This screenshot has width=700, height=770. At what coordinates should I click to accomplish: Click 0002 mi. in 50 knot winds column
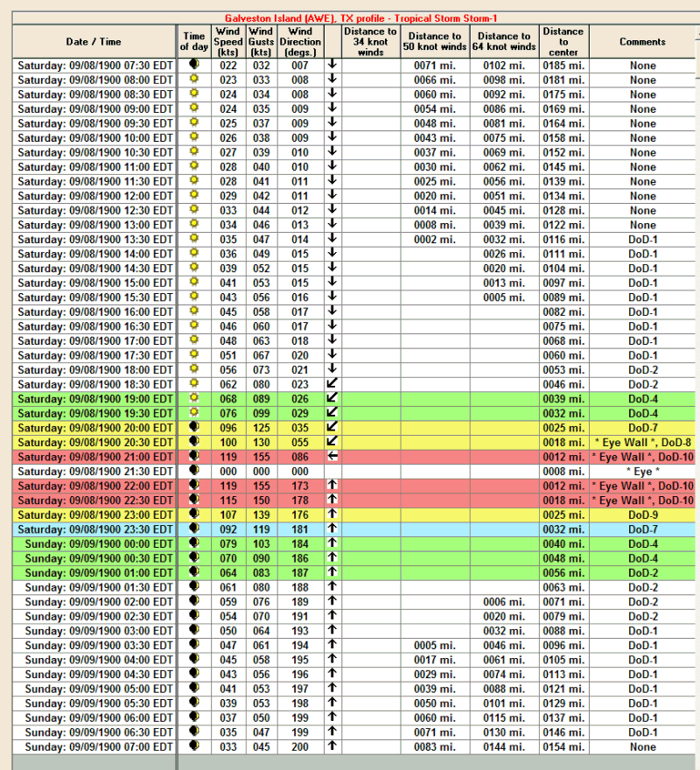pyautogui.click(x=435, y=240)
